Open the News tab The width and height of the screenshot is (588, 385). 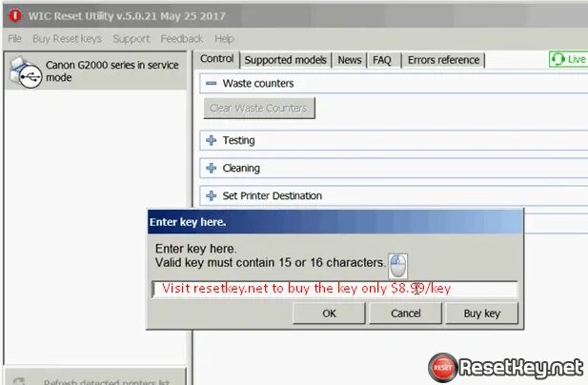[x=350, y=60]
